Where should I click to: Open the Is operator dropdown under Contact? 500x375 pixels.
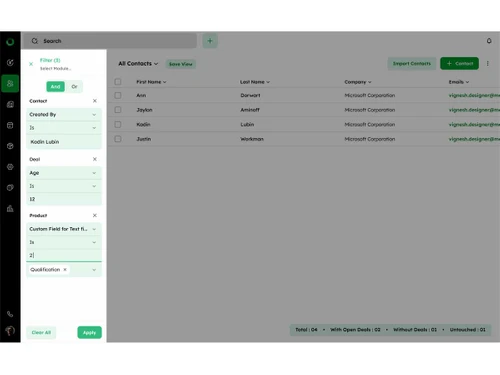click(64, 128)
